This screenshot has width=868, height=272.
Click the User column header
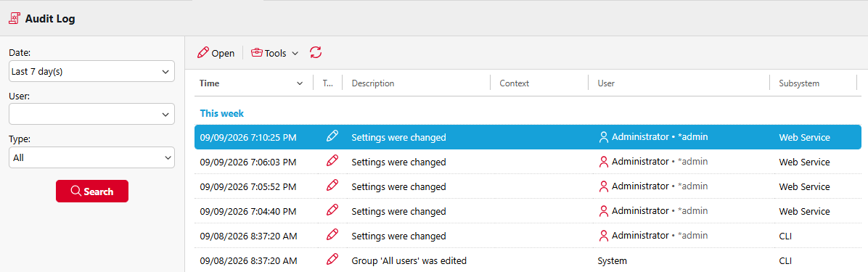click(x=606, y=83)
